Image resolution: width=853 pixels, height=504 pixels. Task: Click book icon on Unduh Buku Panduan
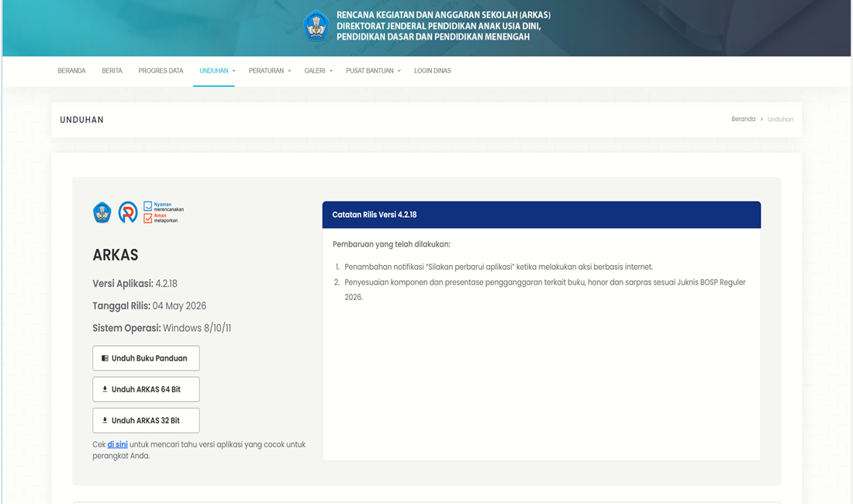click(x=105, y=358)
